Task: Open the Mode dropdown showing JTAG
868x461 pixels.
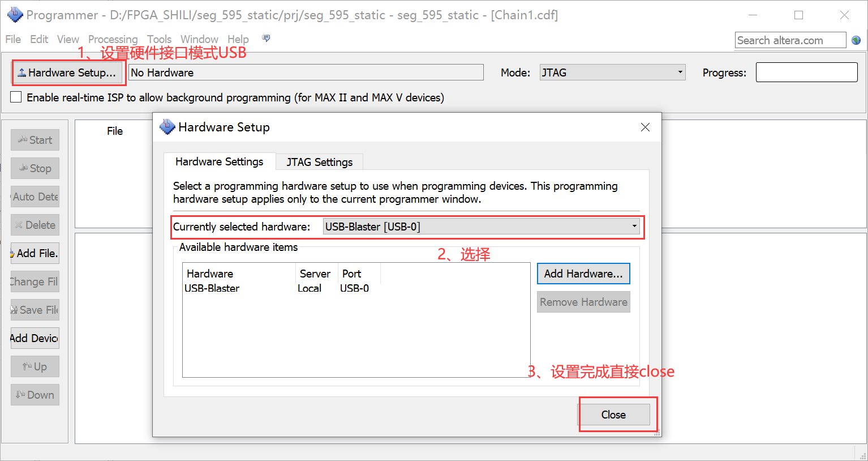Action: point(678,72)
